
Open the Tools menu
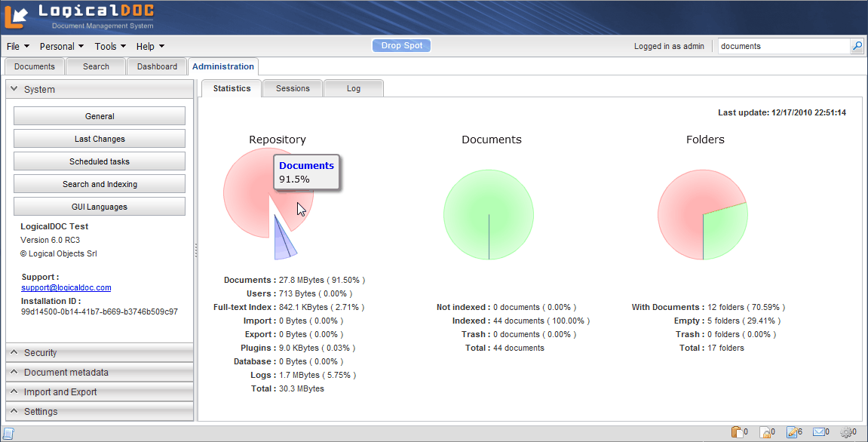pyautogui.click(x=110, y=46)
